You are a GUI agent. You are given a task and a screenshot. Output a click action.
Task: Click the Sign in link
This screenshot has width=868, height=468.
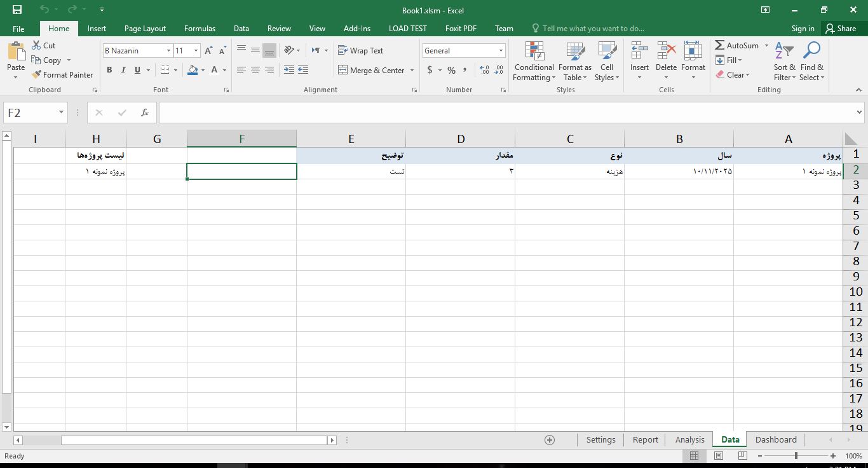(803, 29)
